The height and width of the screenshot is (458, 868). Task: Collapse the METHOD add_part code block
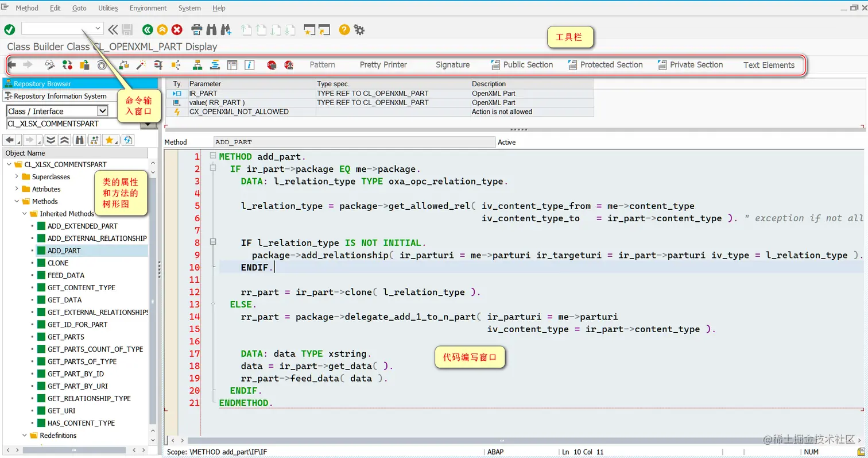click(x=213, y=156)
